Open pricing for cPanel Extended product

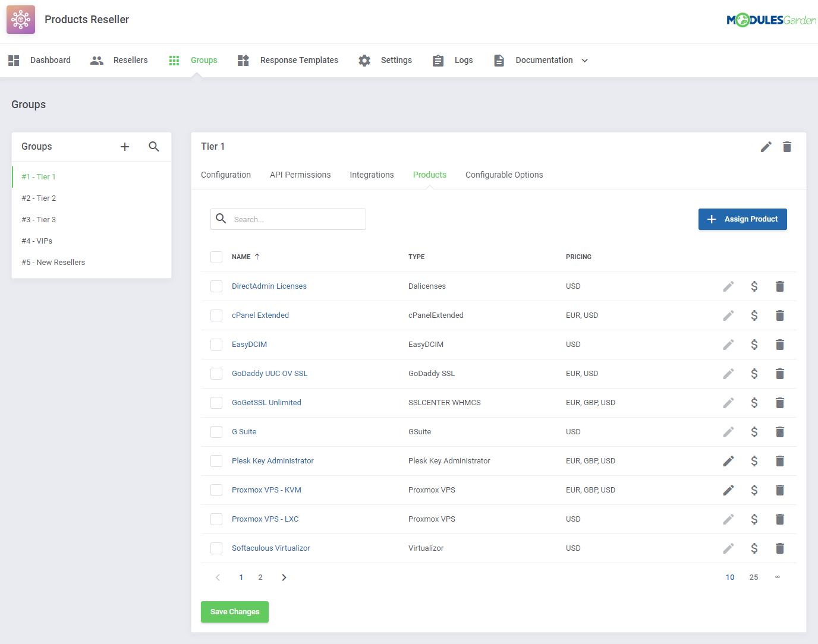click(754, 315)
